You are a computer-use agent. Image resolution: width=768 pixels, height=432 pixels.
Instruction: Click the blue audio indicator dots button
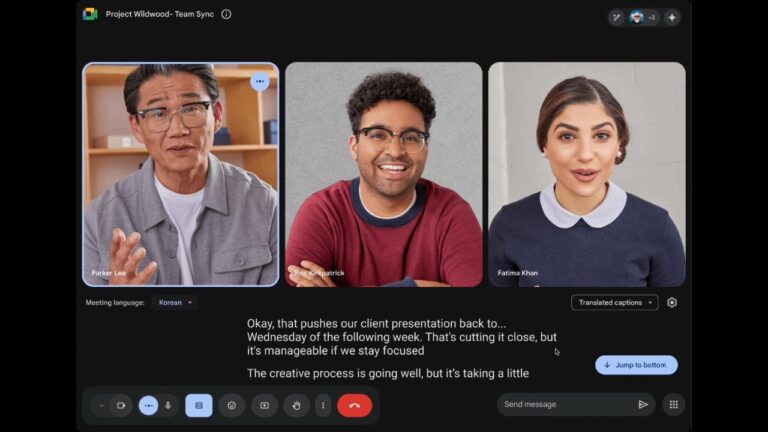coord(148,406)
